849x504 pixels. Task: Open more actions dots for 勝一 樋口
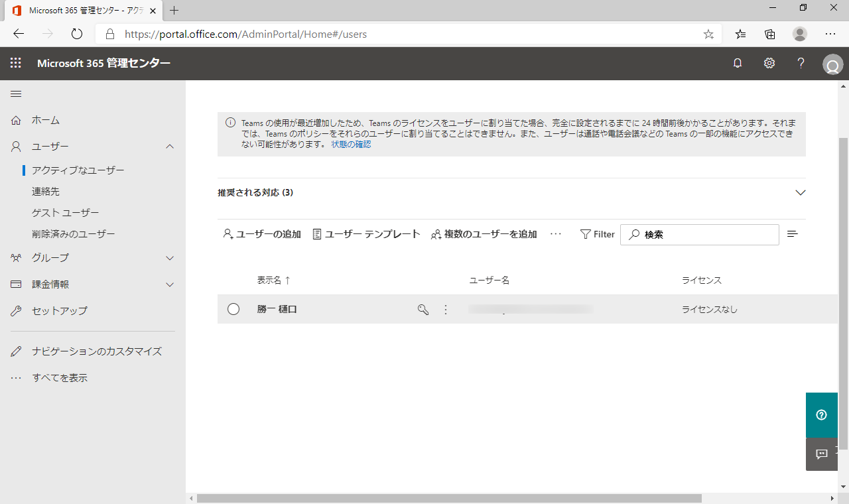pos(446,309)
